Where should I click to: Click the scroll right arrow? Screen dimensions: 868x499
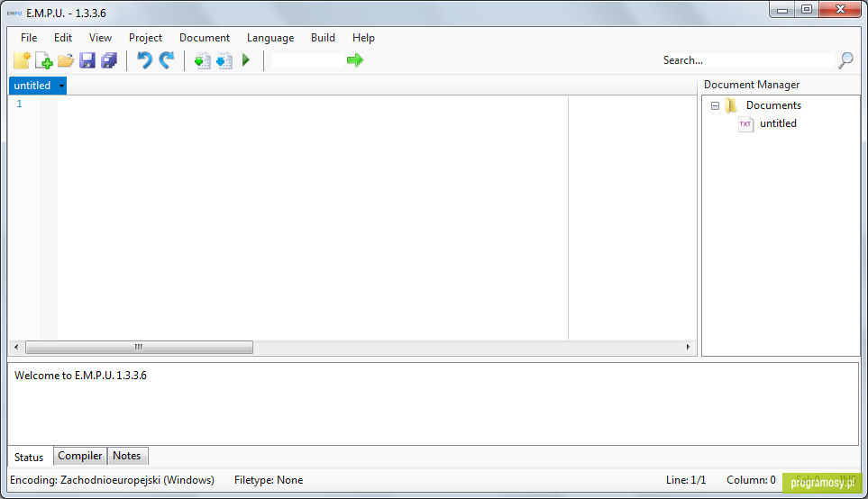point(688,347)
